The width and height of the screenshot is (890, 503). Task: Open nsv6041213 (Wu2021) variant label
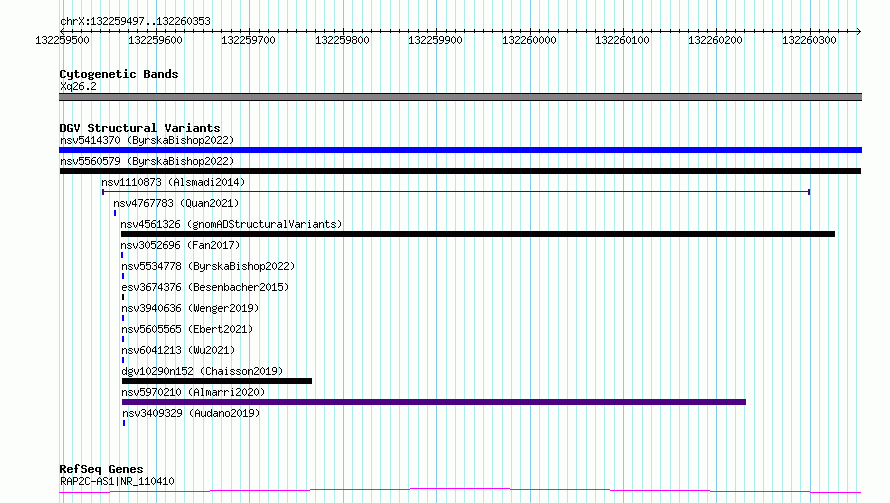pos(178,350)
